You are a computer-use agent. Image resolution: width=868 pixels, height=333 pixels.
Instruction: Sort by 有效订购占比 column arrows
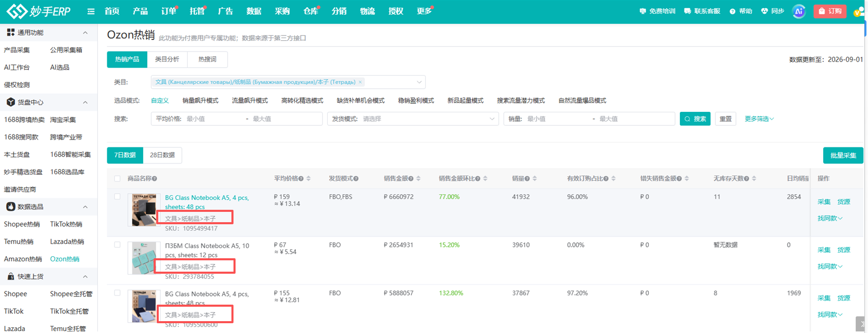click(613, 178)
